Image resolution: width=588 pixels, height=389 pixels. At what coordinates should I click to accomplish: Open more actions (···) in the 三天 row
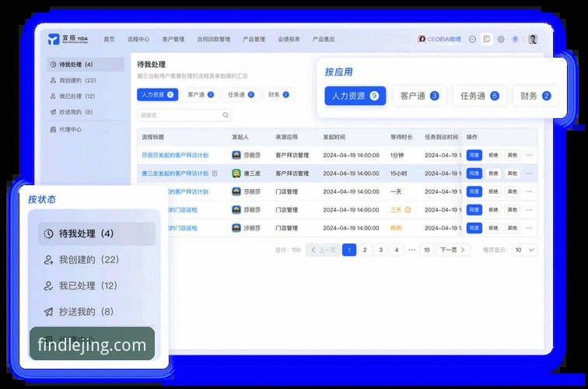tap(529, 210)
